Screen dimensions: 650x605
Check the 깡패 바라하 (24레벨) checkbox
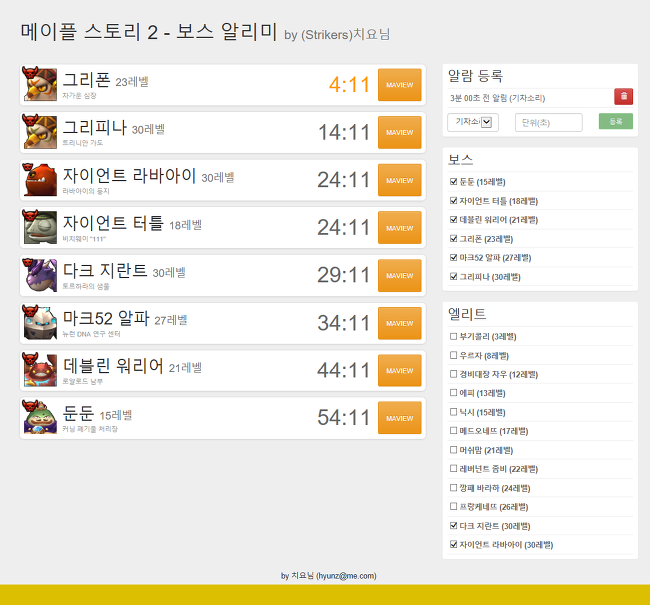click(x=453, y=488)
